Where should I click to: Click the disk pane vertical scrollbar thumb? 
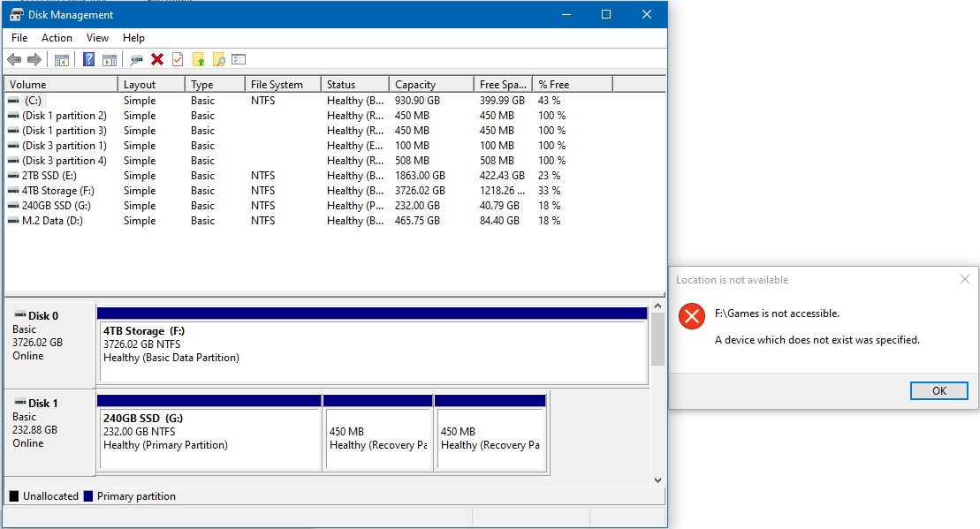657,339
